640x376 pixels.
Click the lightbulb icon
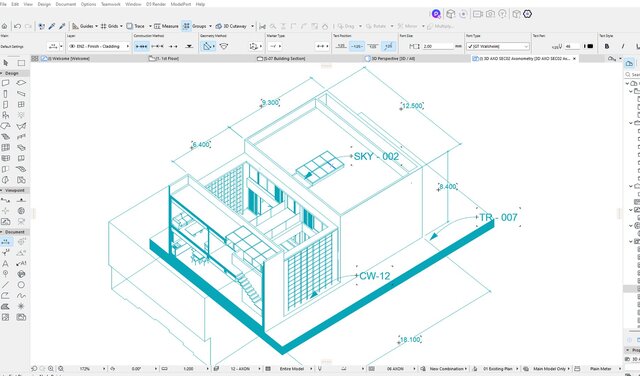click(x=502, y=14)
